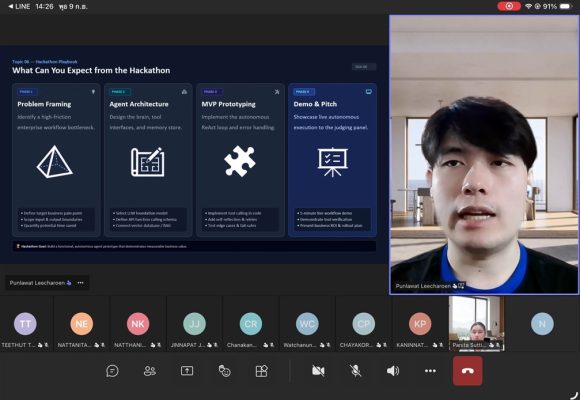Open the chat panel icon
Screen dimensions: 580x400
tap(112, 370)
